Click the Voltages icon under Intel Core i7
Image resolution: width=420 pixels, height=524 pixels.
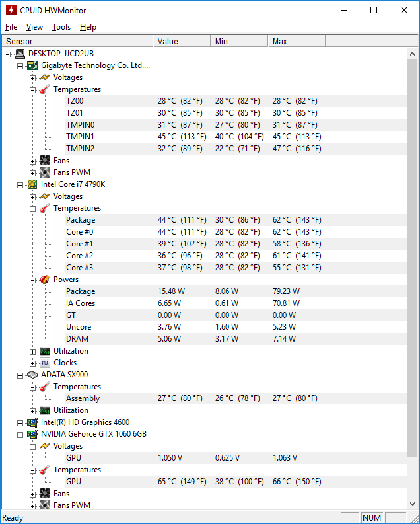click(45, 196)
